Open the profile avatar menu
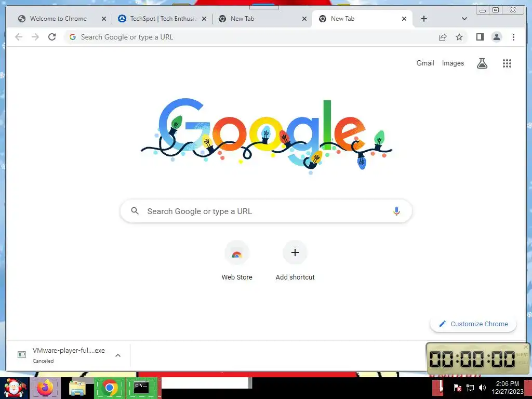 pos(496,37)
